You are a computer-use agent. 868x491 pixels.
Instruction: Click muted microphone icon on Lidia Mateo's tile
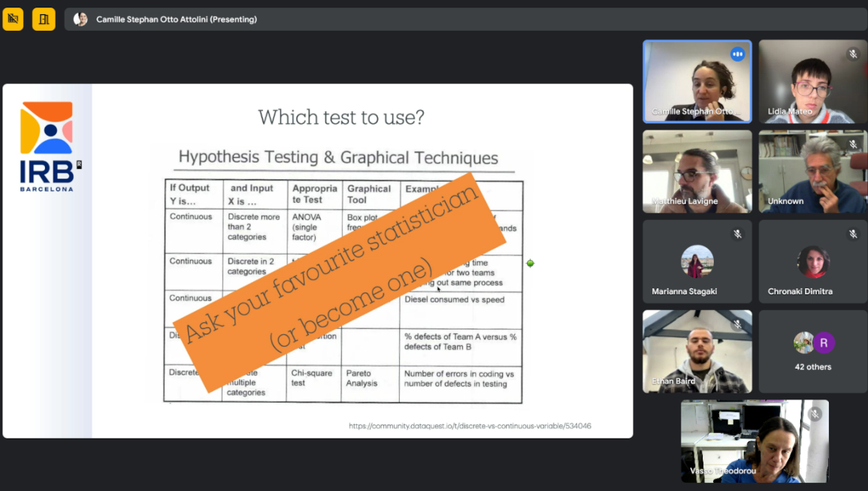[853, 54]
